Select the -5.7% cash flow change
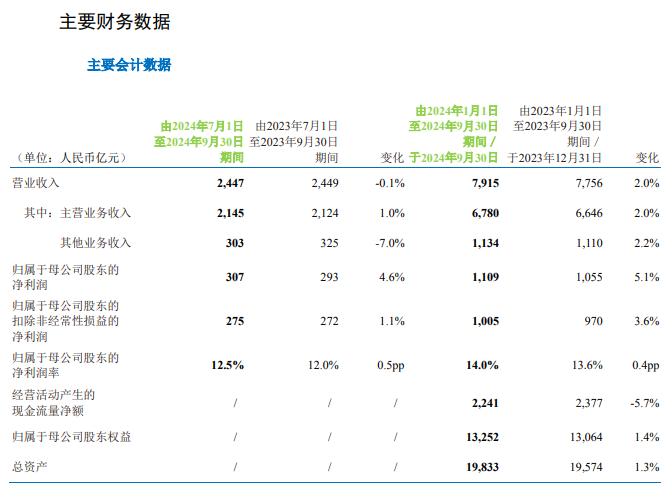 point(645,403)
